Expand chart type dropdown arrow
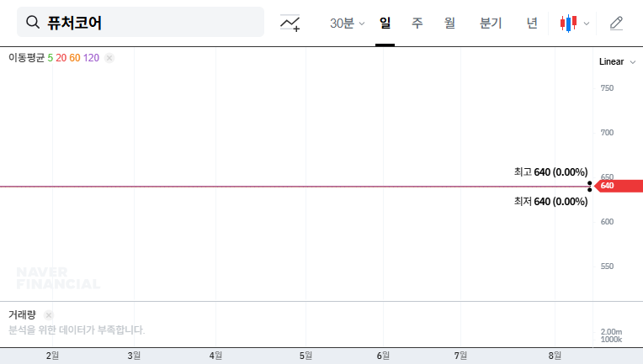 tap(587, 24)
